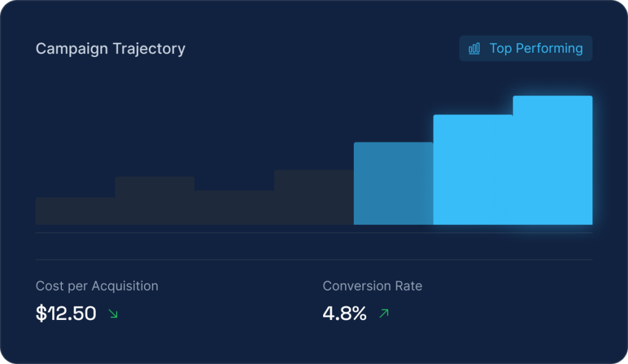
Task: Click the first dark bar on the left
Action: 75,211
